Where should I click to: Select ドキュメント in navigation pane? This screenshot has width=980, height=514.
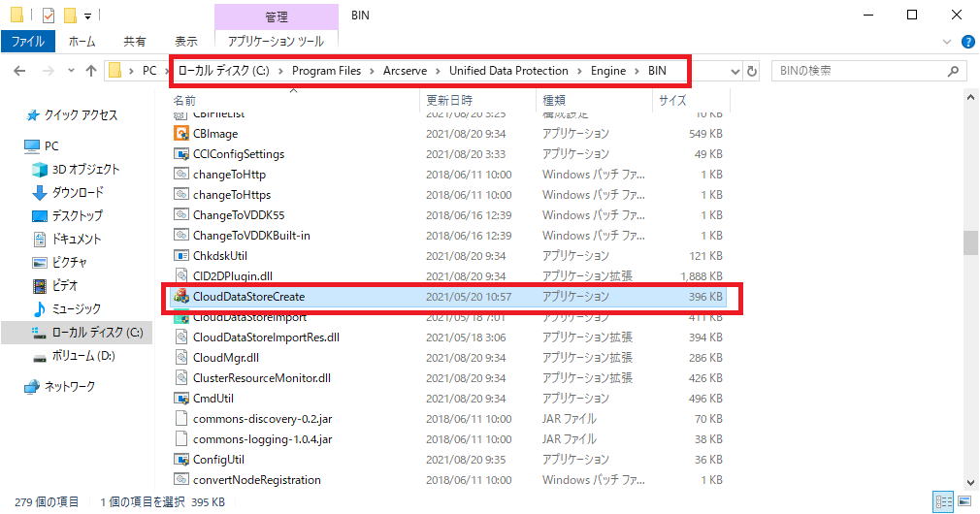(x=76, y=240)
